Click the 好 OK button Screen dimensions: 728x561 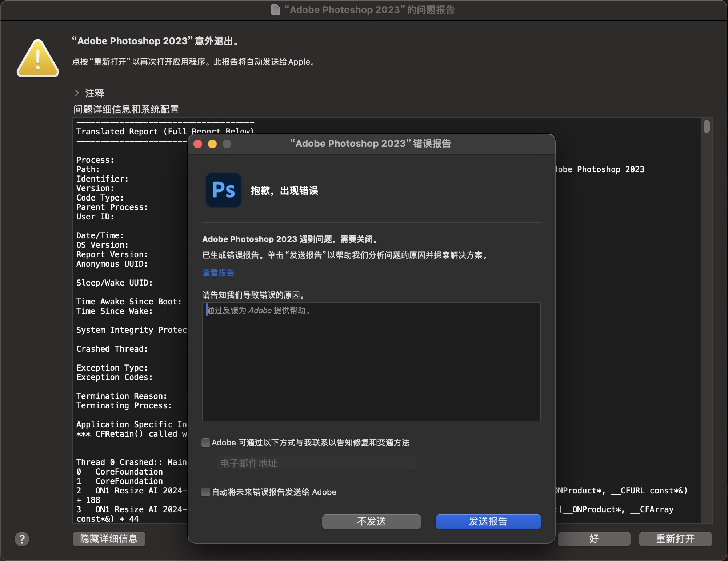[x=594, y=539]
